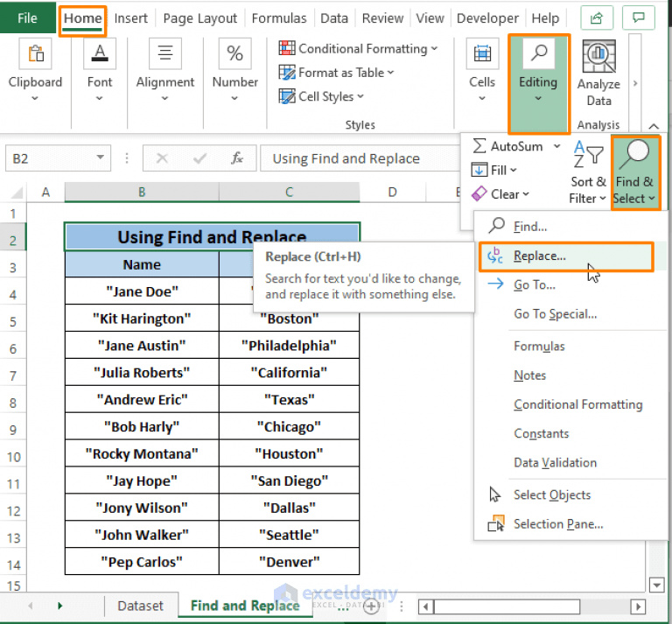Select Conditional Formatting menu entry
This screenshot has width=672, height=624.
(571, 404)
